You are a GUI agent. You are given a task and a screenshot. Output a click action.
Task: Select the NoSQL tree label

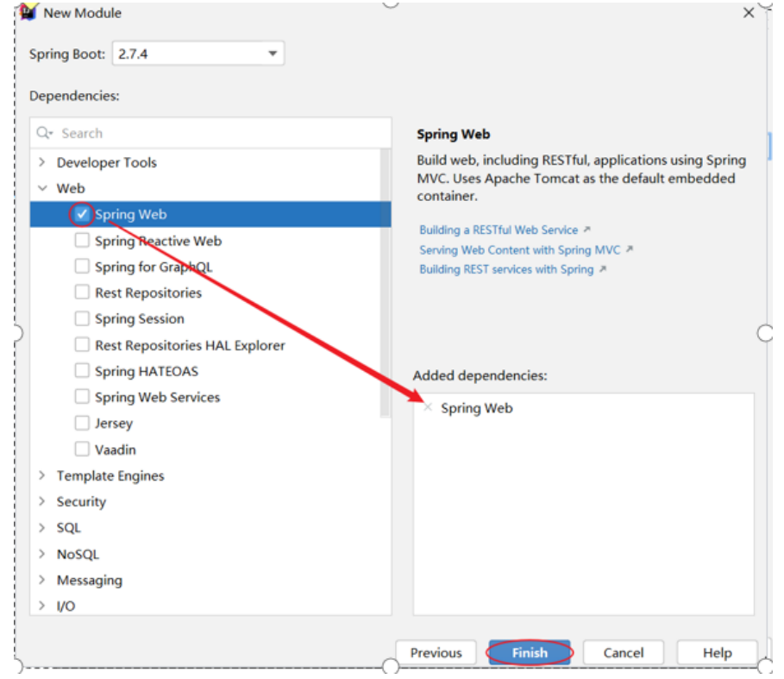tap(78, 554)
